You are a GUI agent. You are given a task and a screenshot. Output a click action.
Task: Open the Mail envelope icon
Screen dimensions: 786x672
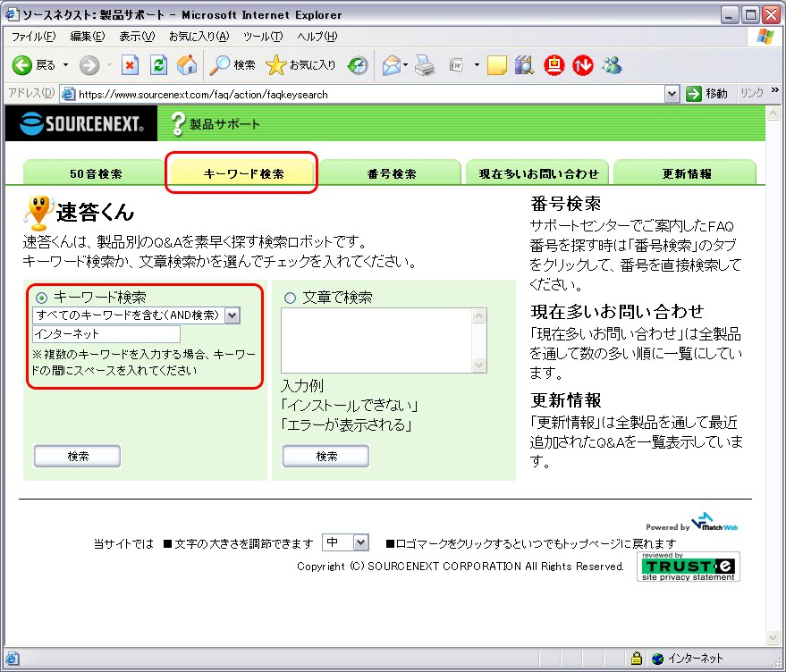coord(392,65)
